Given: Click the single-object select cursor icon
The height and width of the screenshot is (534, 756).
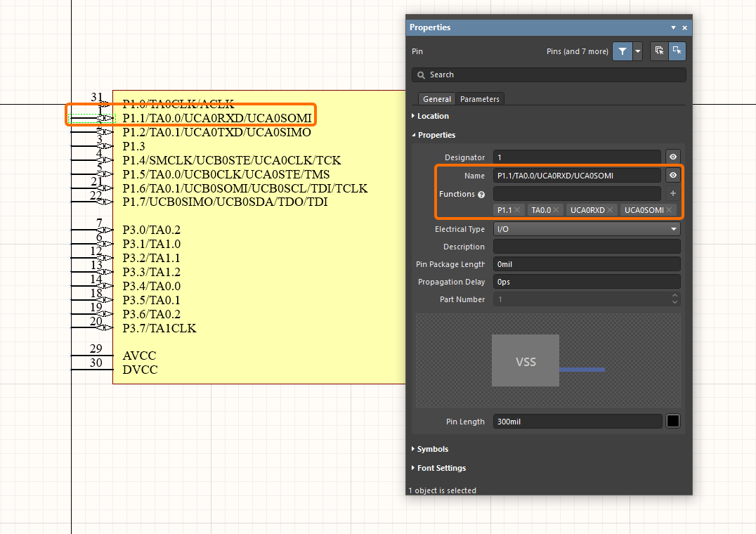Looking at the screenshot, I should tap(677, 51).
